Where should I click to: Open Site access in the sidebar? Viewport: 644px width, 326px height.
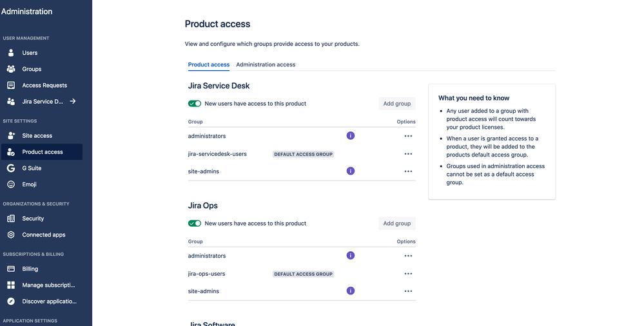[x=37, y=136]
